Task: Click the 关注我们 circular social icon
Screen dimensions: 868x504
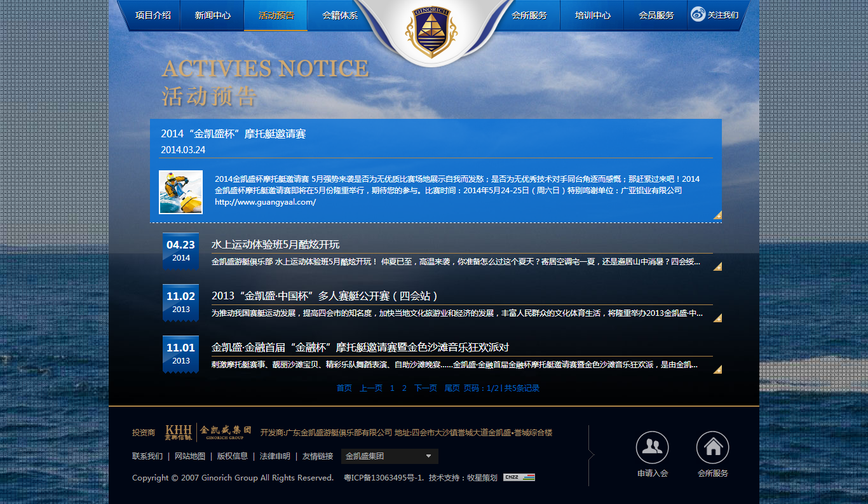Action: tap(697, 15)
